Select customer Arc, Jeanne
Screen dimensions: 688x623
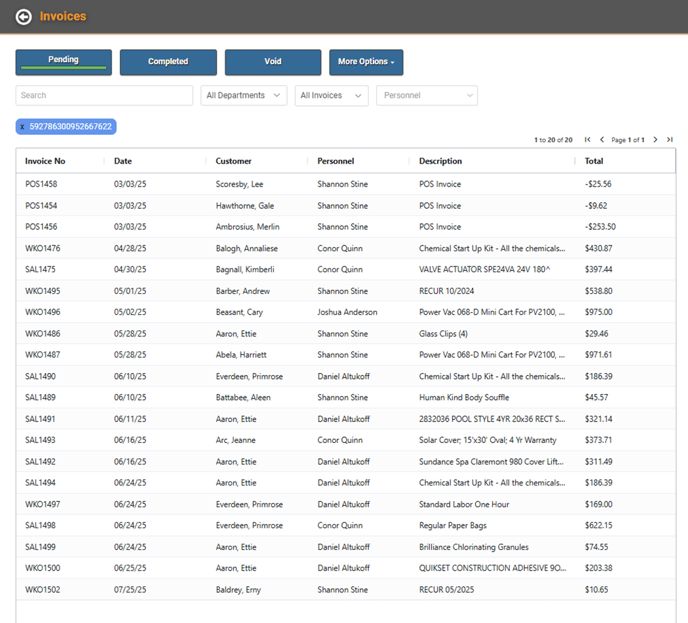pyautogui.click(x=235, y=440)
